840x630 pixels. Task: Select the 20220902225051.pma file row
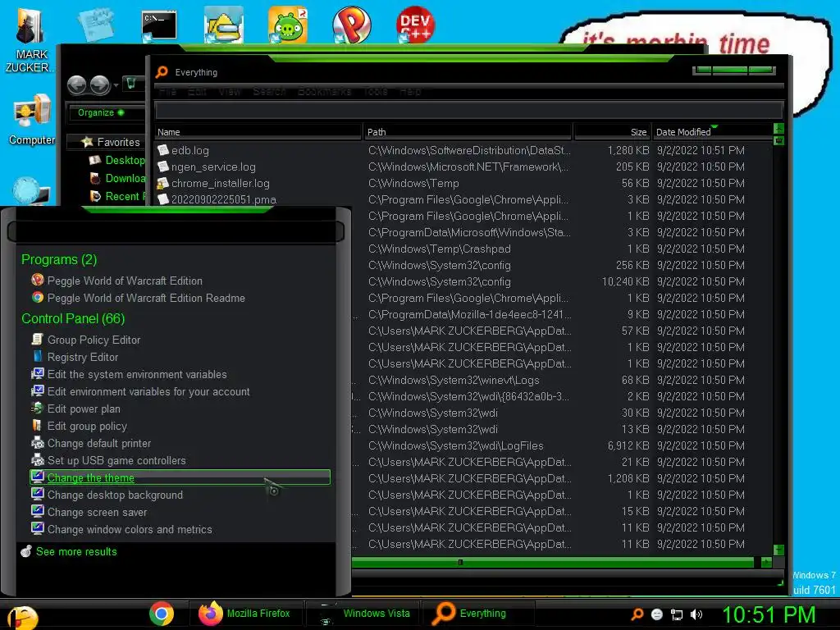click(463, 200)
